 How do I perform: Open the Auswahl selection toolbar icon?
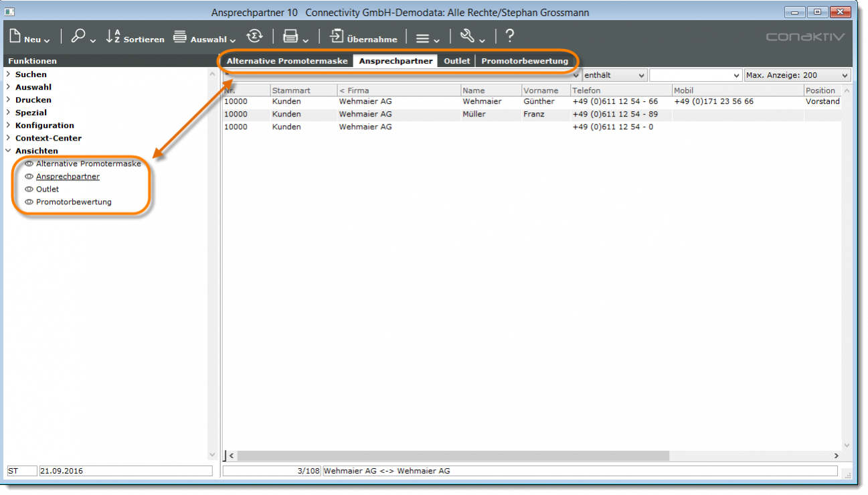[x=179, y=37]
